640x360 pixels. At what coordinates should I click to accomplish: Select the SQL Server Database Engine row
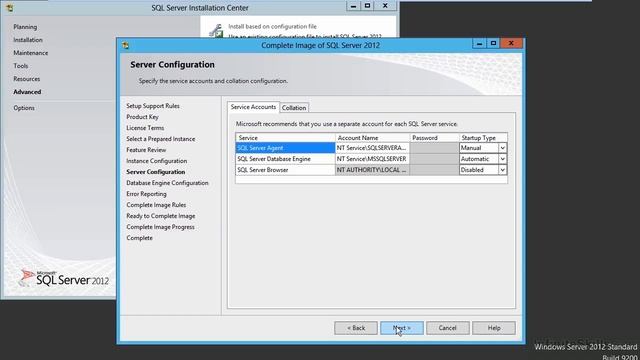click(285, 159)
